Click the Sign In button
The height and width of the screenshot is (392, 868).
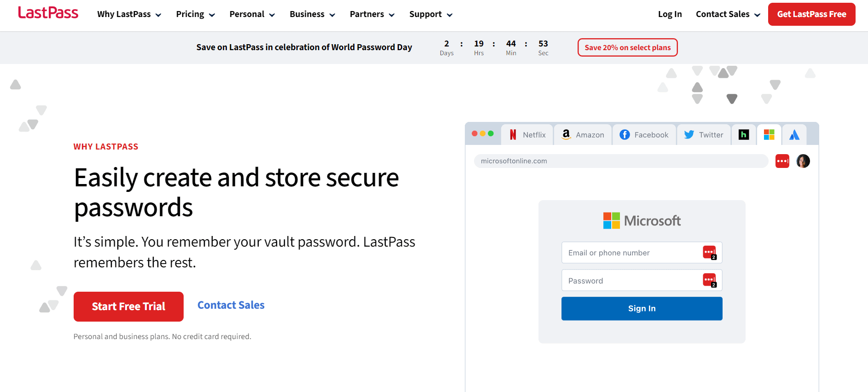click(x=642, y=308)
